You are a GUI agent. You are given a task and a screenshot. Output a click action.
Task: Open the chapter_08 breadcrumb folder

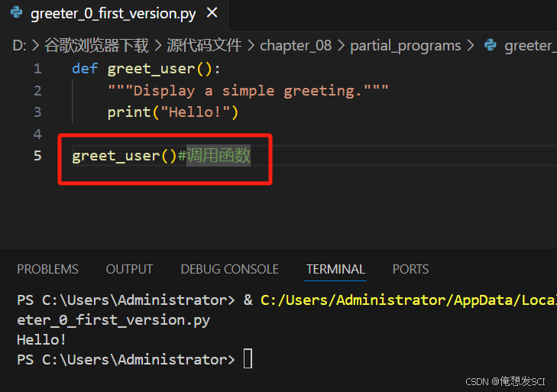click(296, 46)
